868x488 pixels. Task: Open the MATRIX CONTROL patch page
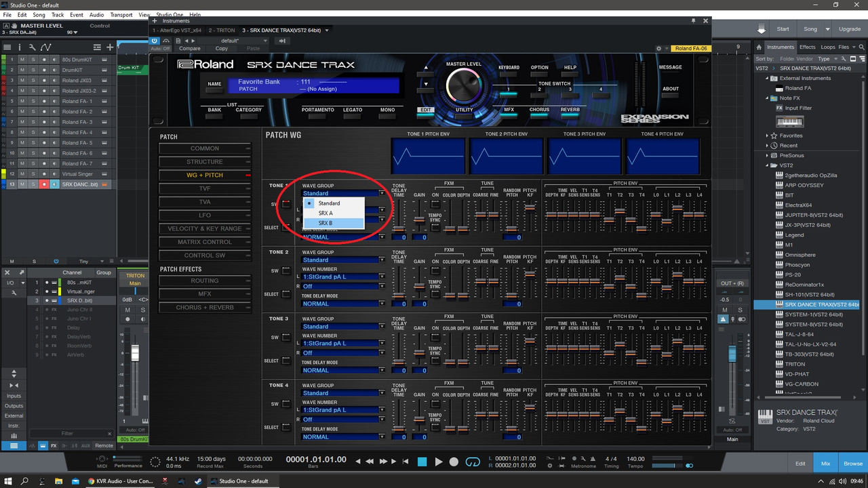205,242
